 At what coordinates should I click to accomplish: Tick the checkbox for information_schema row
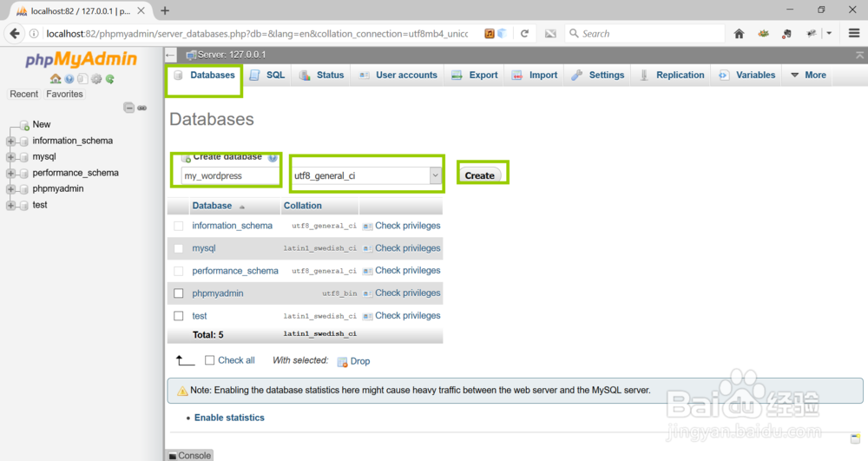pos(178,226)
